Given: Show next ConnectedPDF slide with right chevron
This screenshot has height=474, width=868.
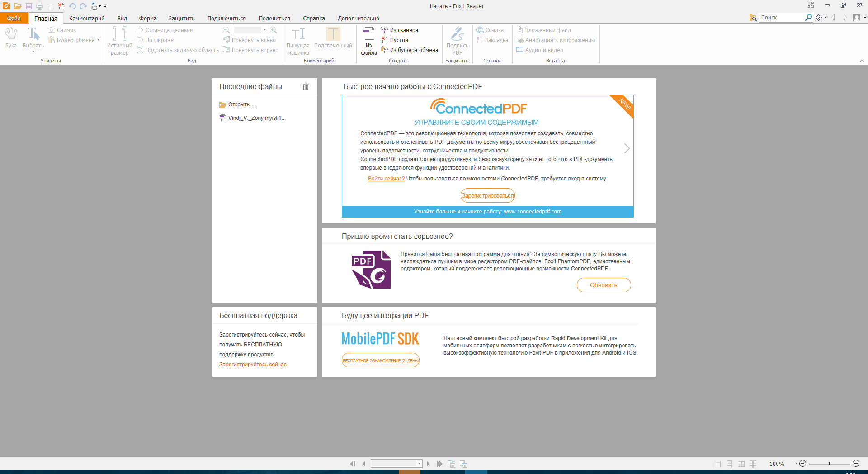Looking at the screenshot, I should coord(627,148).
